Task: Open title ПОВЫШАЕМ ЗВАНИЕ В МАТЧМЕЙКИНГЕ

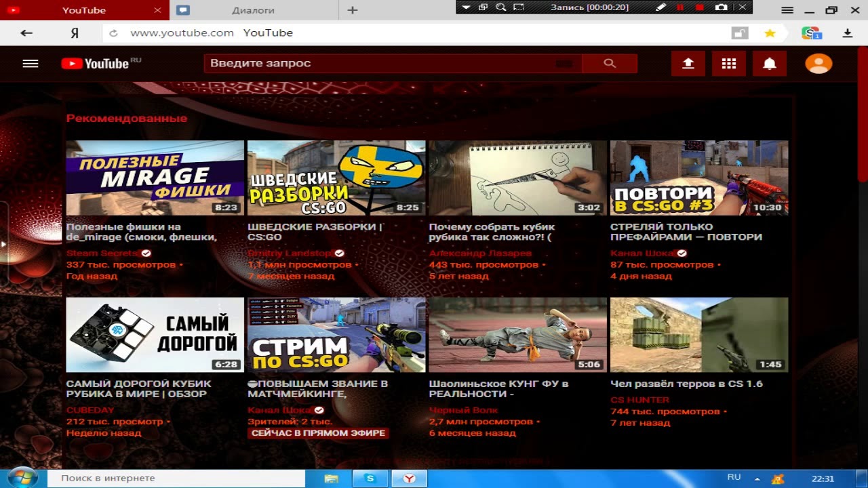Action: tap(318, 388)
